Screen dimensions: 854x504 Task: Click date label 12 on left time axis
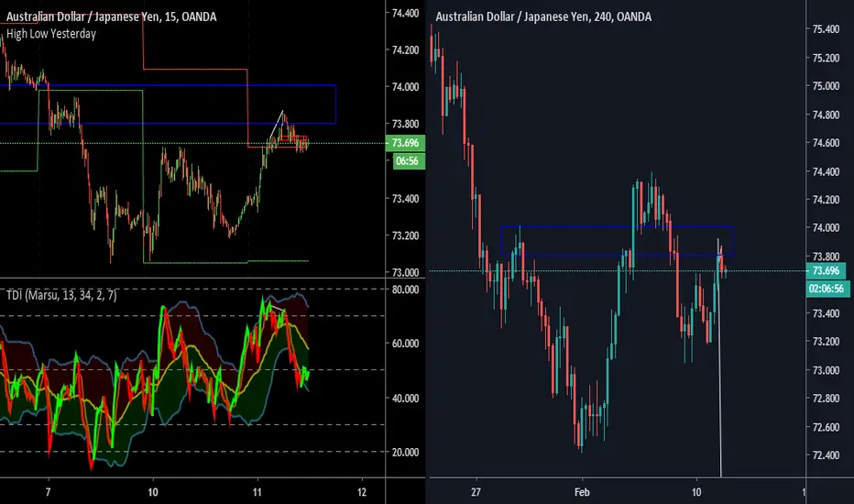362,493
